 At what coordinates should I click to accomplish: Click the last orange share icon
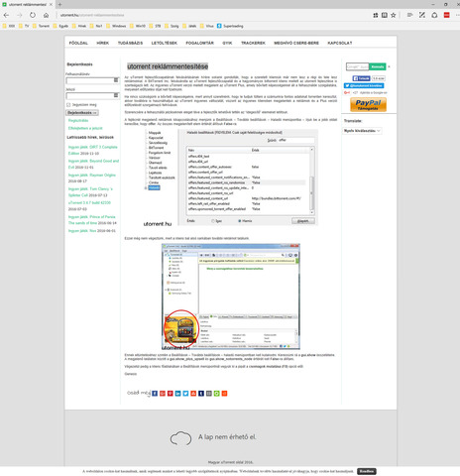pyautogui.click(x=224, y=394)
